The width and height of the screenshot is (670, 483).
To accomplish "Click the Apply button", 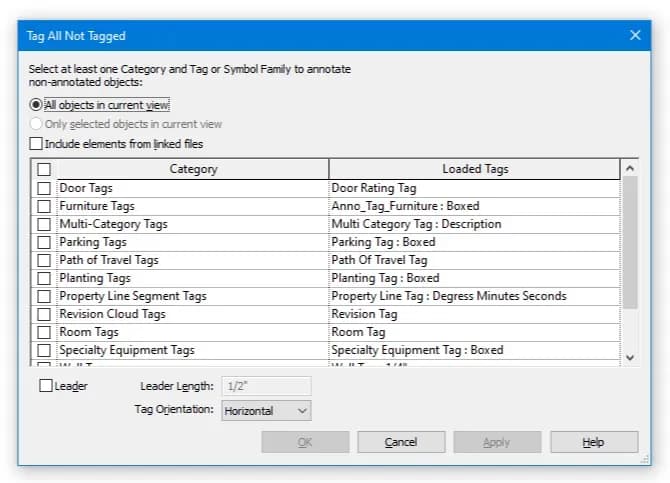I will point(497,442).
